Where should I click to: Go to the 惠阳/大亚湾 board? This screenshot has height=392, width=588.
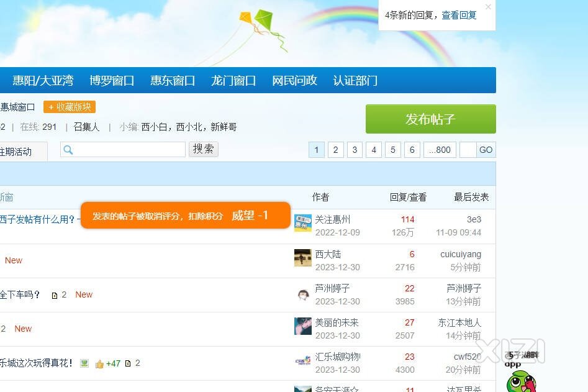tap(43, 80)
